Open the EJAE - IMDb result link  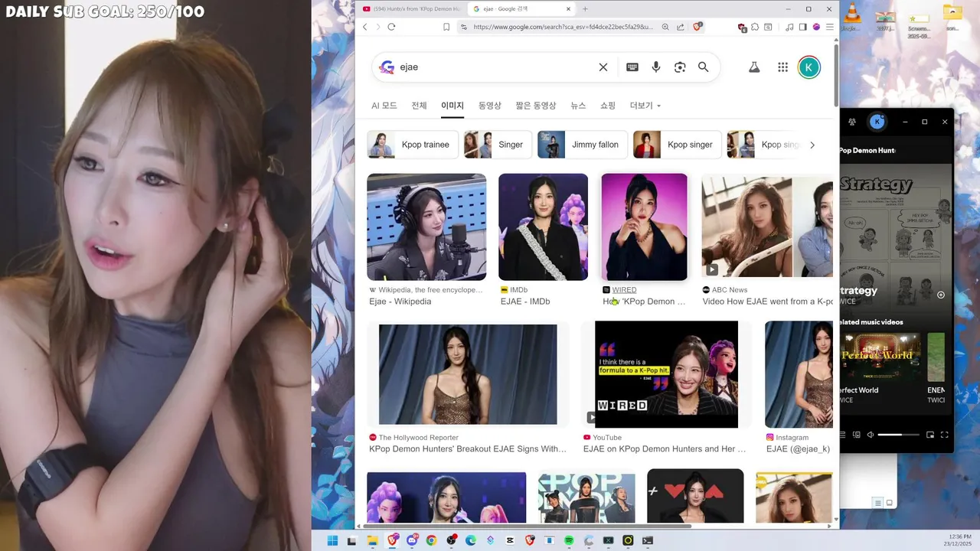point(525,302)
